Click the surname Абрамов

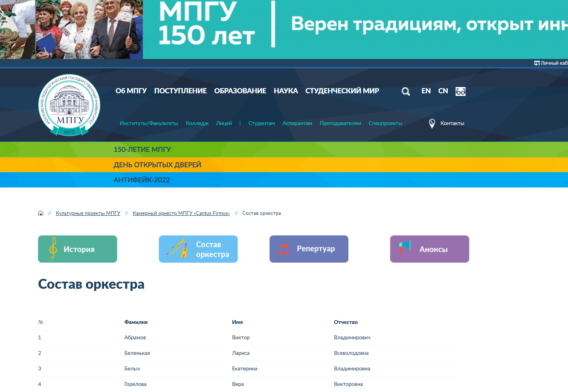[135, 338]
